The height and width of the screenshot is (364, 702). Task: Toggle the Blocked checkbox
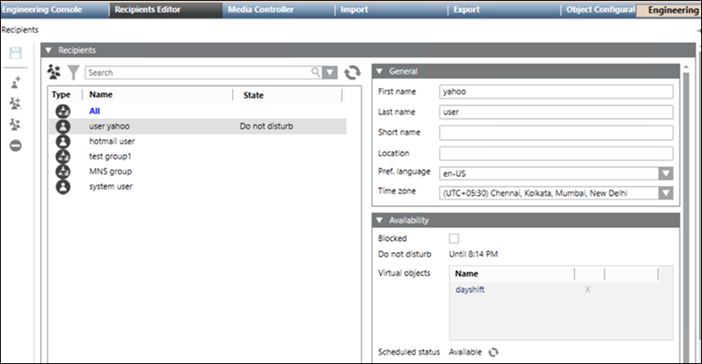point(454,239)
